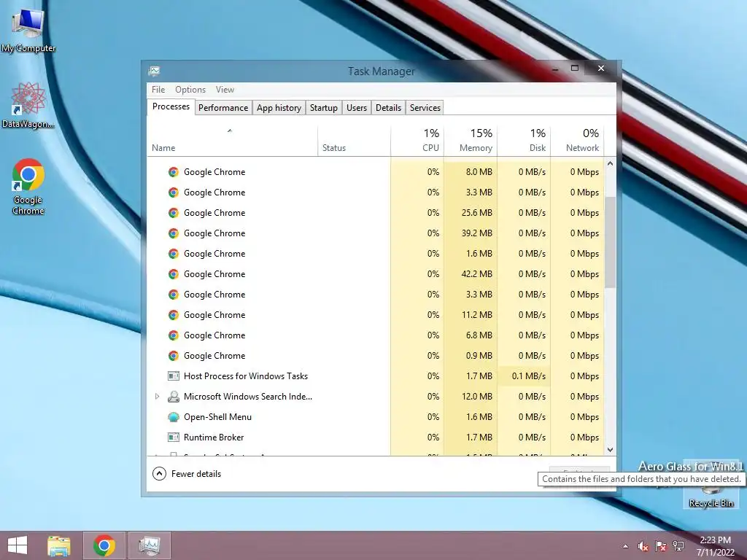This screenshot has height=560, width=747.
Task: Sort by the Memory column header
Action: click(x=471, y=141)
